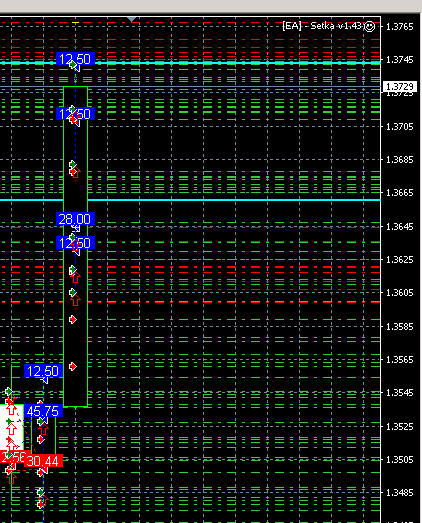The width and height of the screenshot is (422, 523).
Task: Click the 1.3645 price scale value
Action: (x=400, y=227)
